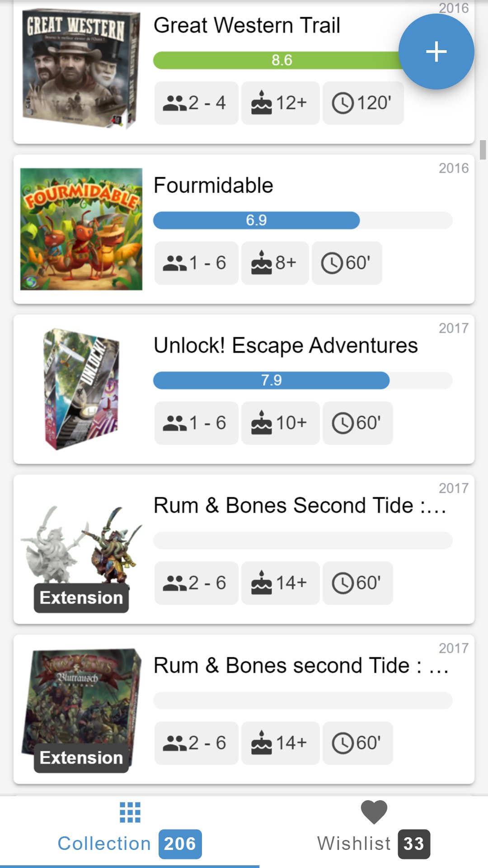
Task: Tap the Unlock! Escape Adventures clock icon
Action: [343, 424]
